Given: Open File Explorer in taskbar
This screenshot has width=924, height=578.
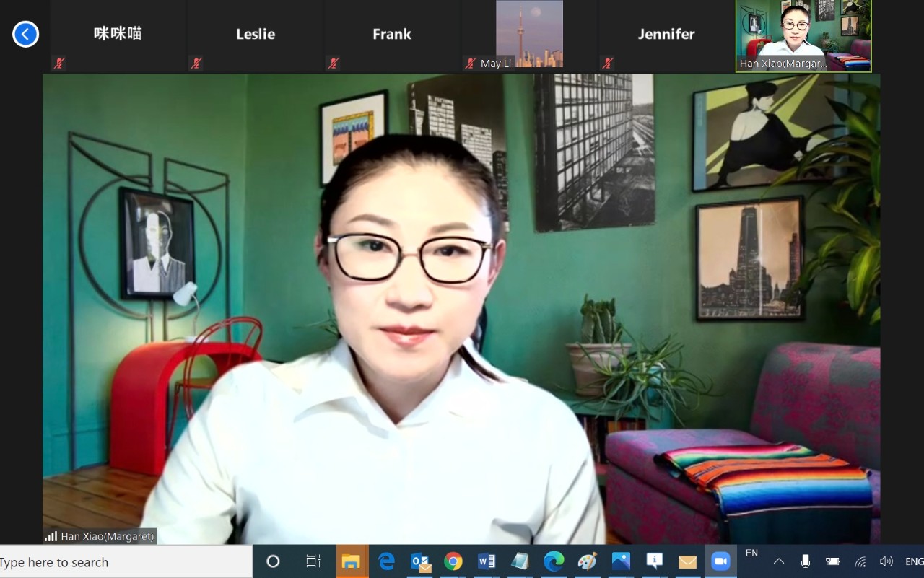Looking at the screenshot, I should [352, 561].
